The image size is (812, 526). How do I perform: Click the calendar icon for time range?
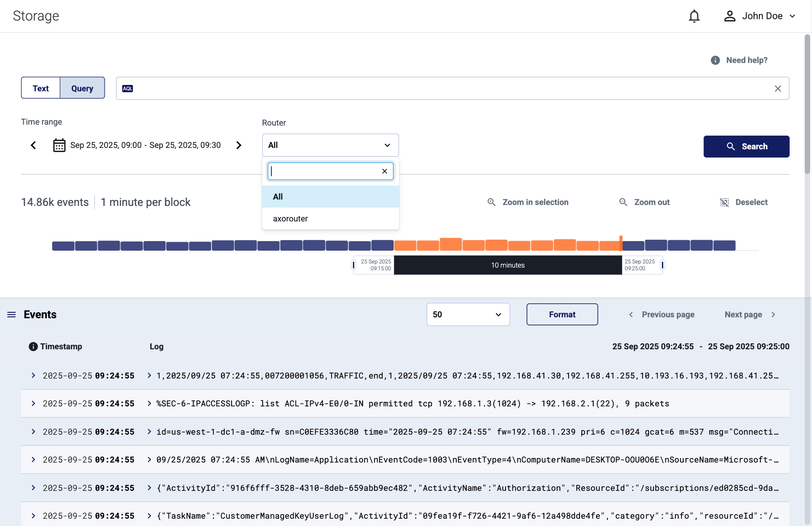point(59,145)
